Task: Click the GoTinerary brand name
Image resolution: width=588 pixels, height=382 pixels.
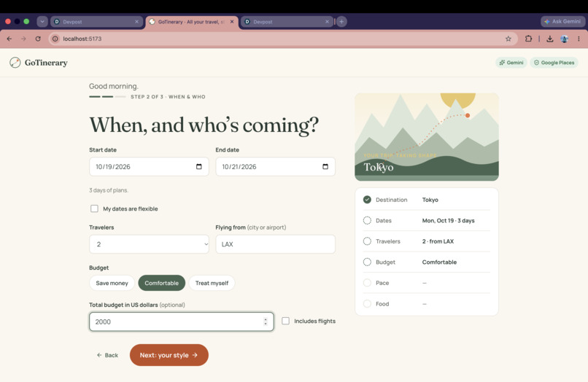Action: click(46, 63)
